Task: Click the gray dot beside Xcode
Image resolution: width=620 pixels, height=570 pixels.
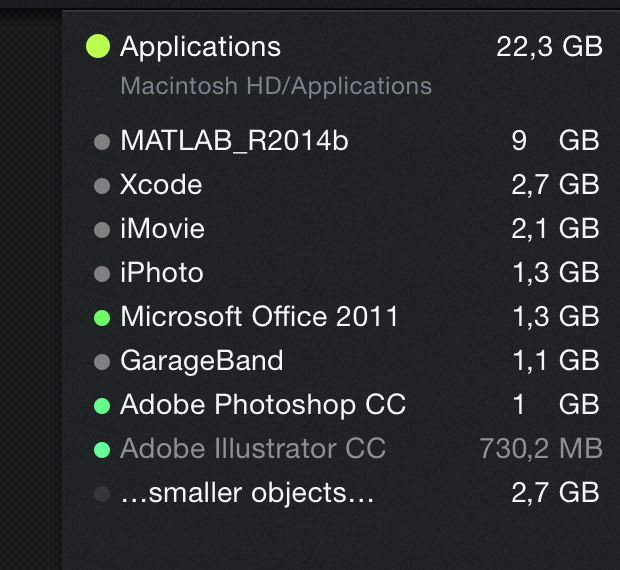Action: pyautogui.click(x=102, y=186)
